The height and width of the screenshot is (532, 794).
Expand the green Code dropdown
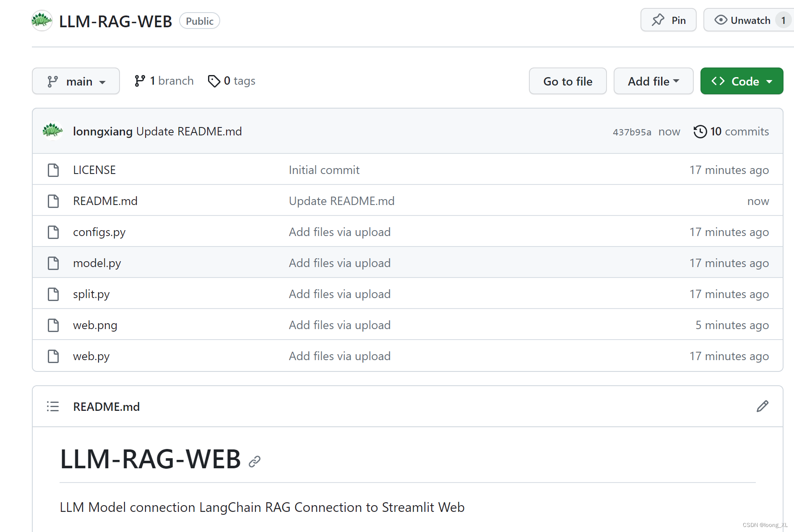click(x=741, y=81)
